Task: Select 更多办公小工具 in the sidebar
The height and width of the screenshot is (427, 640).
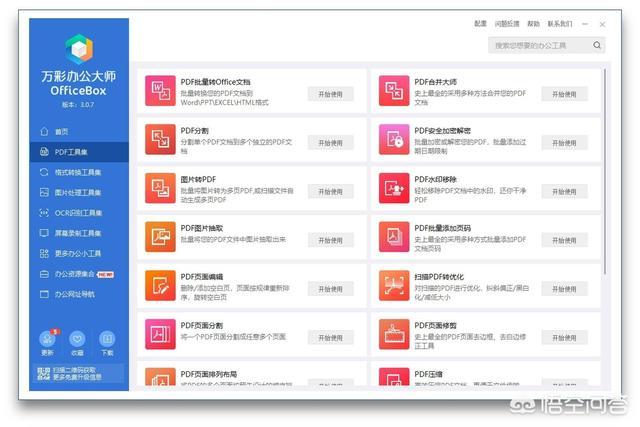Action: click(79, 254)
